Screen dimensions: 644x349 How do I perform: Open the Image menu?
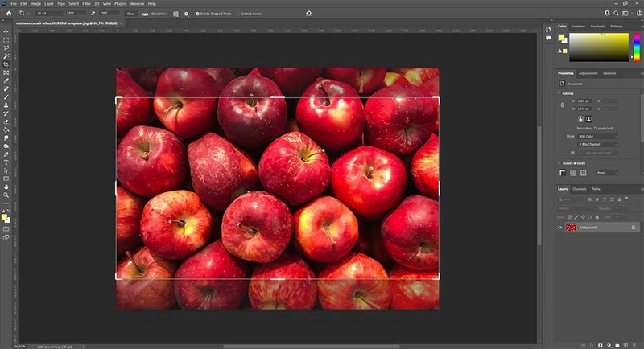(35, 4)
